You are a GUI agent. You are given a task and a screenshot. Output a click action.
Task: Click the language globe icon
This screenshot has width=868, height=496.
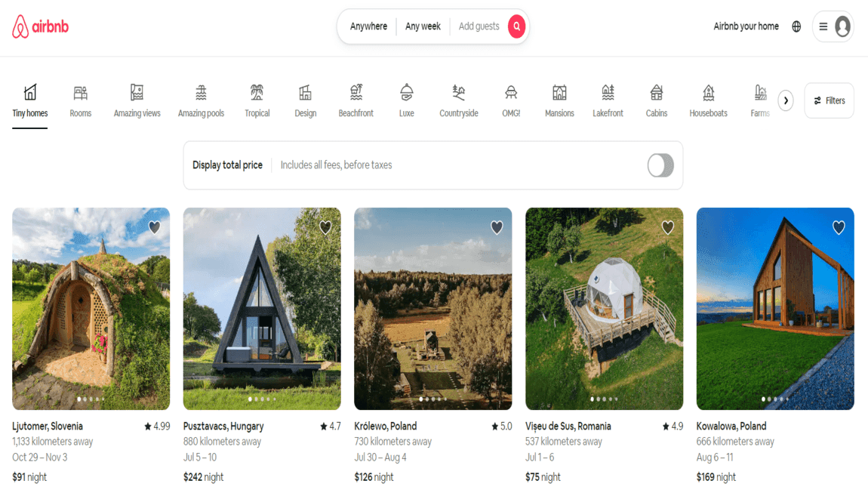pyautogui.click(x=796, y=26)
